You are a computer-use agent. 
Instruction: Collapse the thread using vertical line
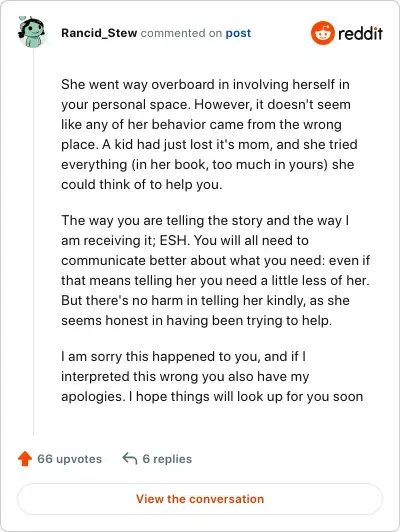pyautogui.click(x=33, y=242)
